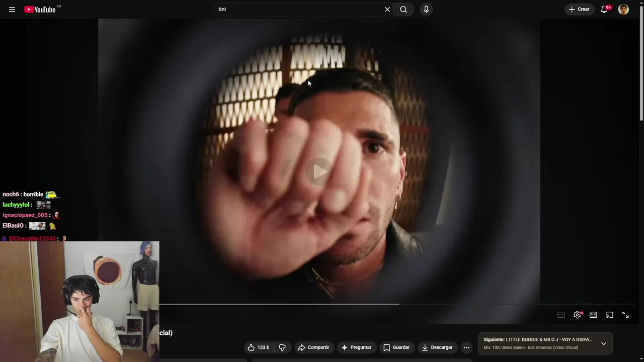The height and width of the screenshot is (362, 644).
Task: Start voice search with the microphone
Action: coord(426,10)
